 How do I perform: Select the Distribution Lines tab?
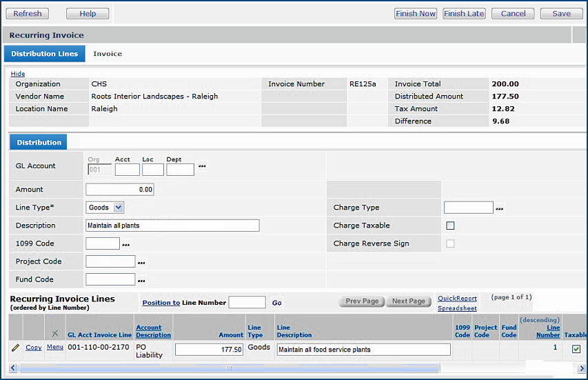click(x=44, y=54)
